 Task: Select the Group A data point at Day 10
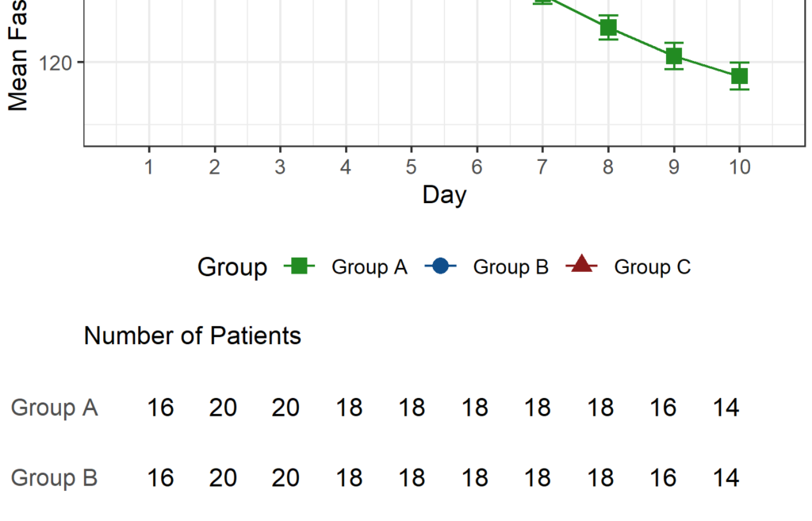pos(740,76)
